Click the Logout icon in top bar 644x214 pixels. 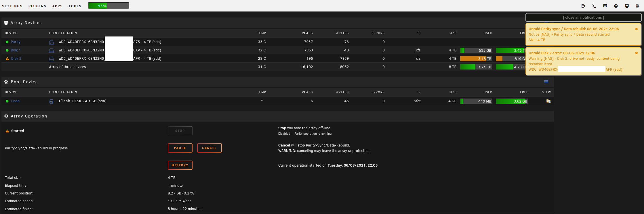click(x=583, y=6)
